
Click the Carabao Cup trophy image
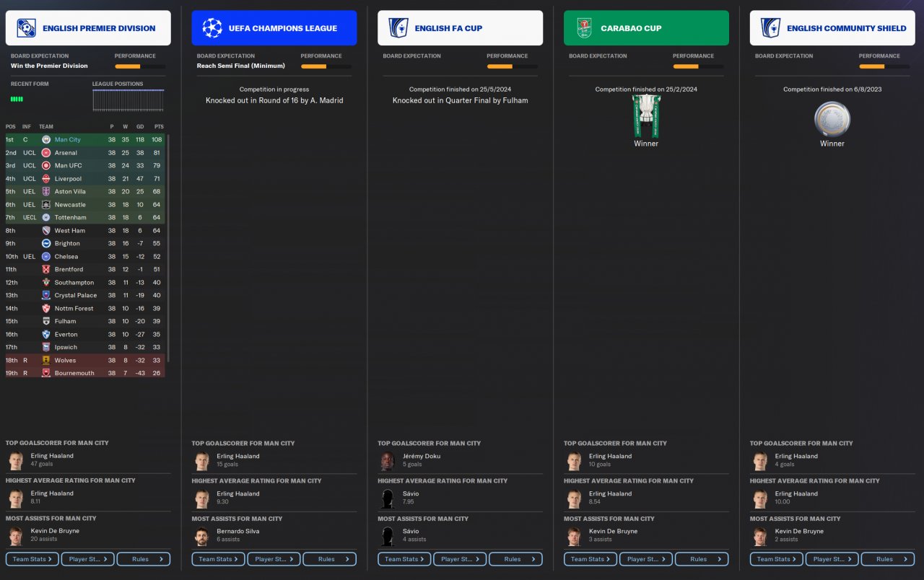coord(646,115)
